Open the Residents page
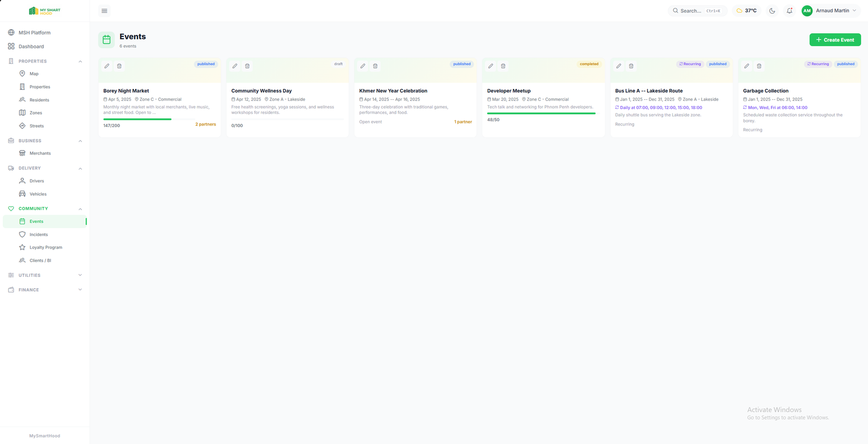 coord(44,100)
